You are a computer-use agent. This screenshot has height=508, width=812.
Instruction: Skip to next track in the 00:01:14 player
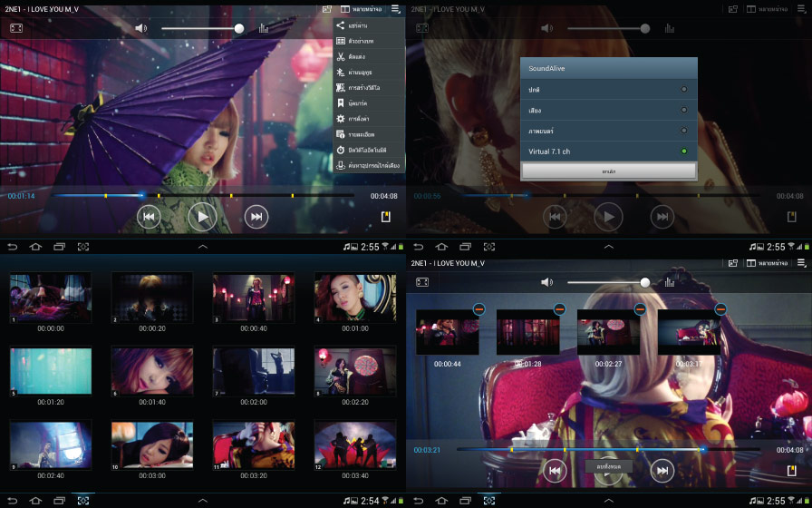click(256, 217)
